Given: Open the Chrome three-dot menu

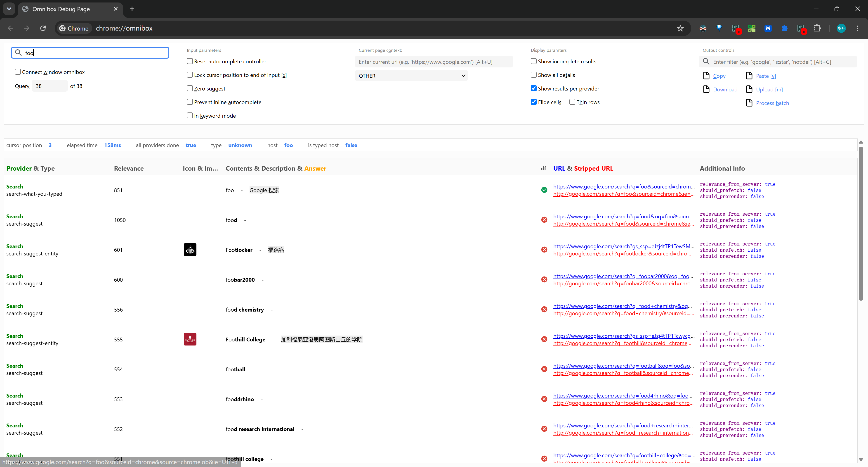Looking at the screenshot, I should click(858, 28).
